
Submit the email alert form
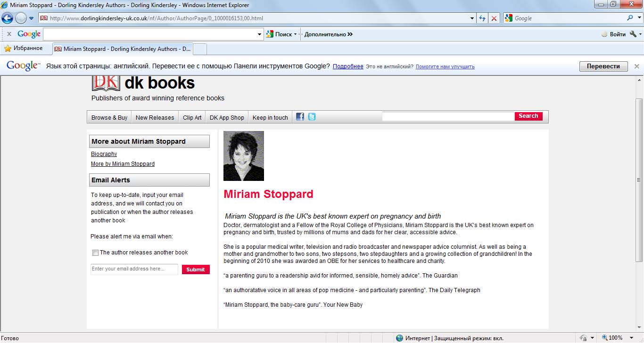196,269
